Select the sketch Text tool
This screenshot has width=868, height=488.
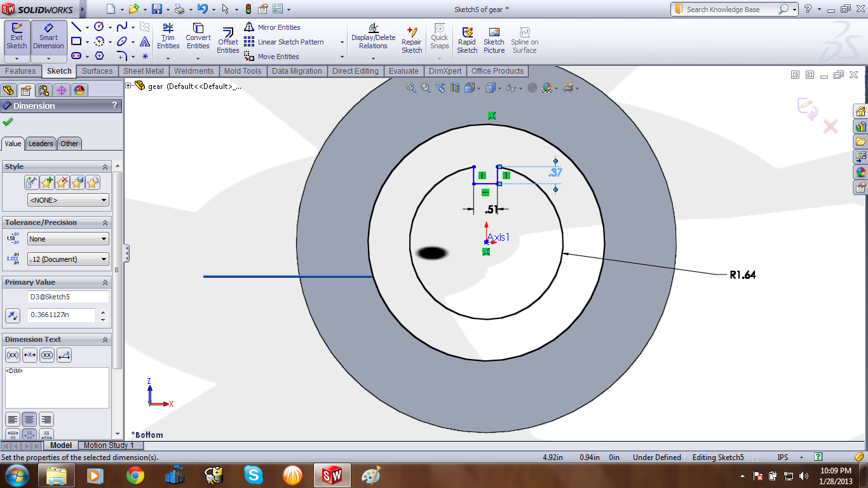(x=145, y=41)
